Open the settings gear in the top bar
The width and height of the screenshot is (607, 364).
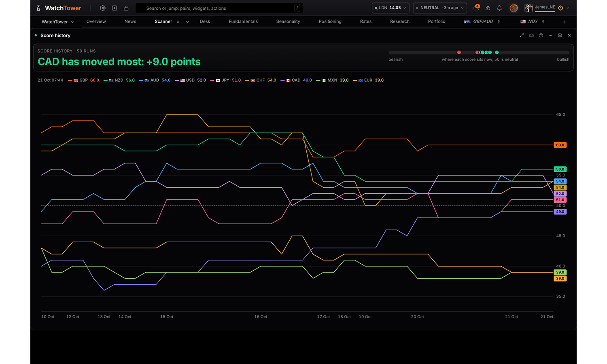[x=103, y=8]
